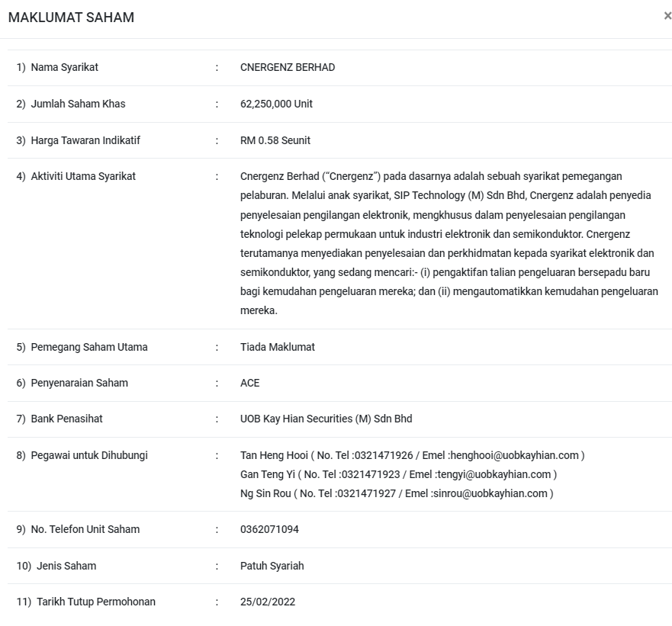
Task: Click the Tarikh Tutup Permohonan label
Action: pyautogui.click(x=95, y=602)
